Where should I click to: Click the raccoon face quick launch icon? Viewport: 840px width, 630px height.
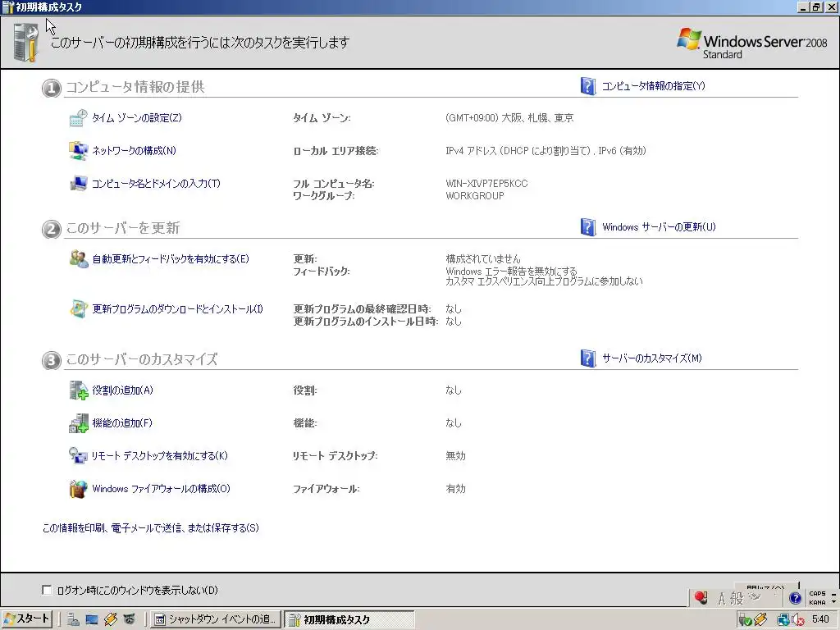pyautogui.click(x=129, y=619)
